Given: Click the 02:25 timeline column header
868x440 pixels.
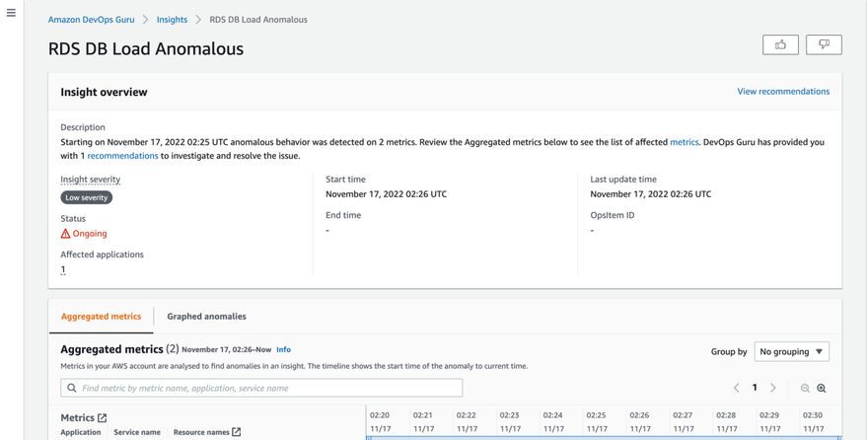Looking at the screenshot, I should pos(596,421).
